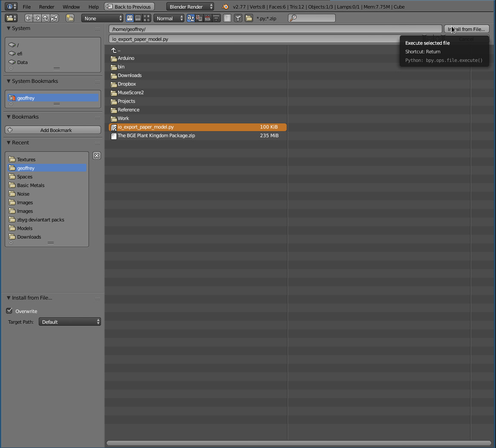Open the Info editor type selector
The image size is (496, 448).
coord(11,6)
